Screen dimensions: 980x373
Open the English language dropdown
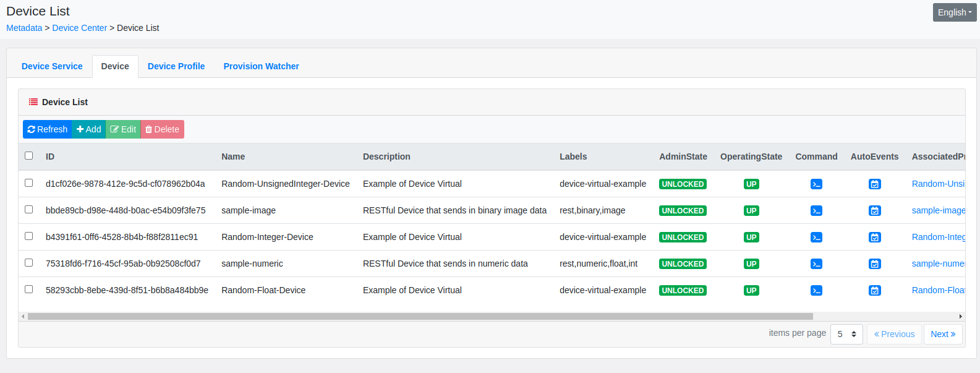tap(955, 12)
